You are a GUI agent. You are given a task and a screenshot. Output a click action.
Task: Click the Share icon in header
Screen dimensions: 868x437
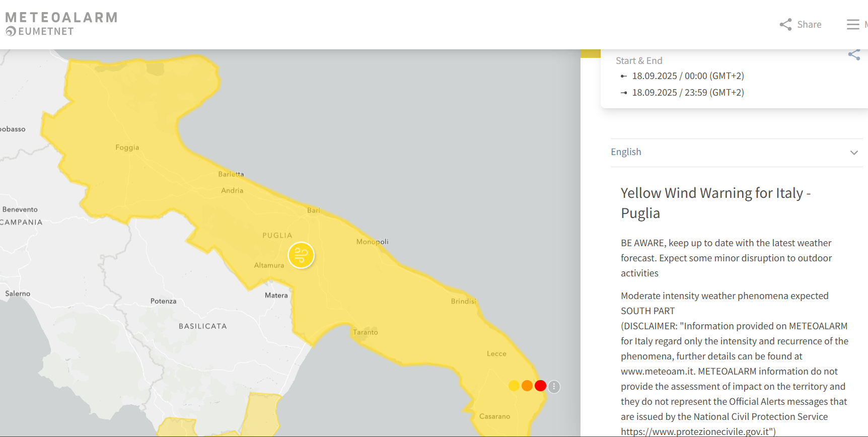coord(785,25)
